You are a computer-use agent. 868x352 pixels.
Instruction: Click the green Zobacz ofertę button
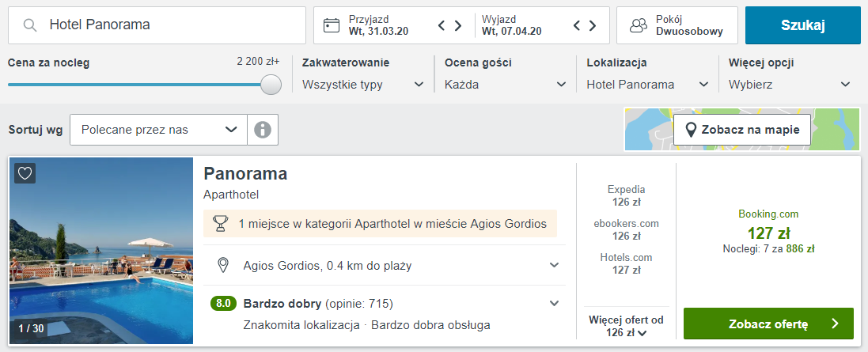[768, 324]
